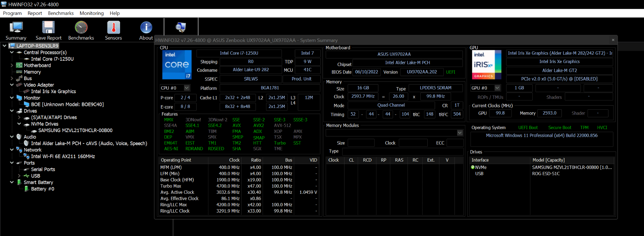This screenshot has width=644, height=236.
Task: Click the Intel Core i7-1250U name field
Action: click(239, 53)
